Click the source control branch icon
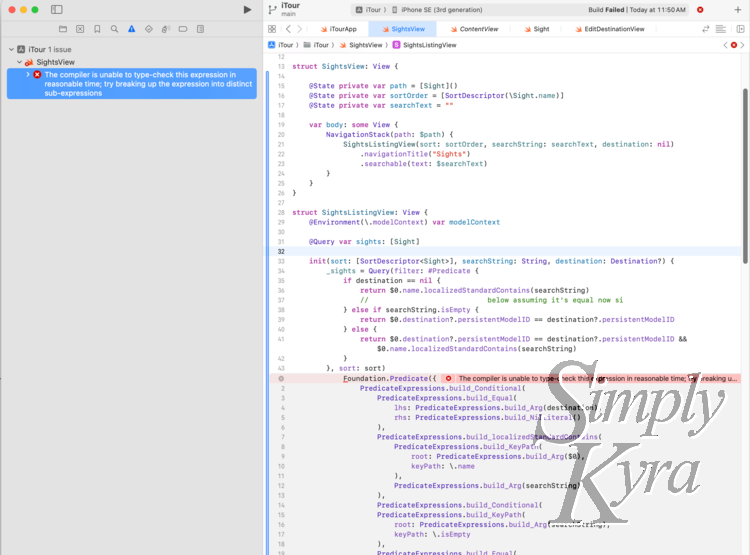The height and width of the screenshot is (555, 750). (x=272, y=10)
